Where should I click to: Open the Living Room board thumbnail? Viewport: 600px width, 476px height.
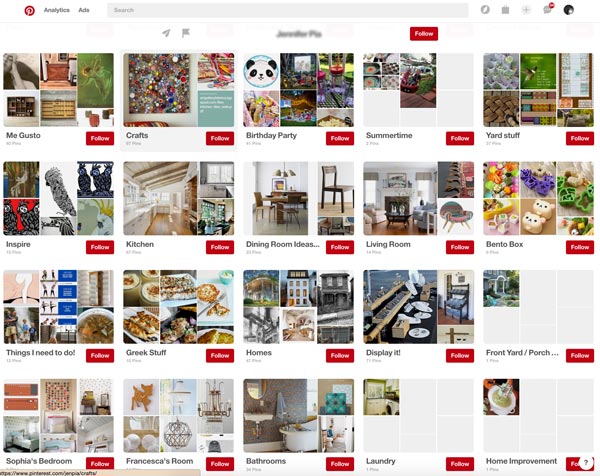(x=418, y=198)
